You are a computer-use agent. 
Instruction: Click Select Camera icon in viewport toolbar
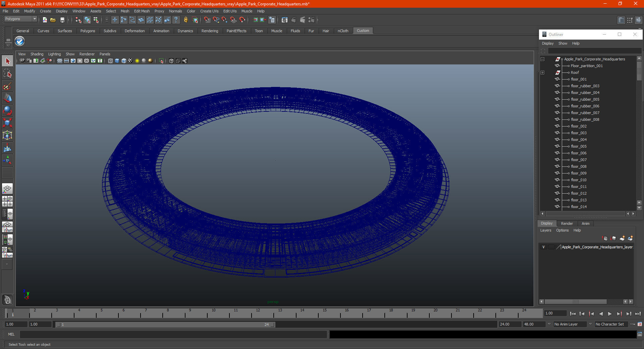click(22, 61)
